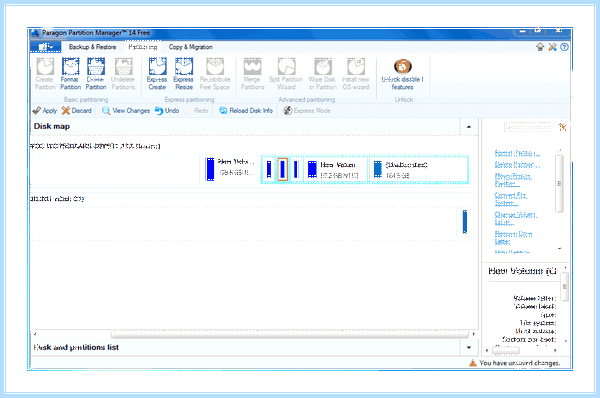Open the Split Partition Wizard

(x=286, y=74)
